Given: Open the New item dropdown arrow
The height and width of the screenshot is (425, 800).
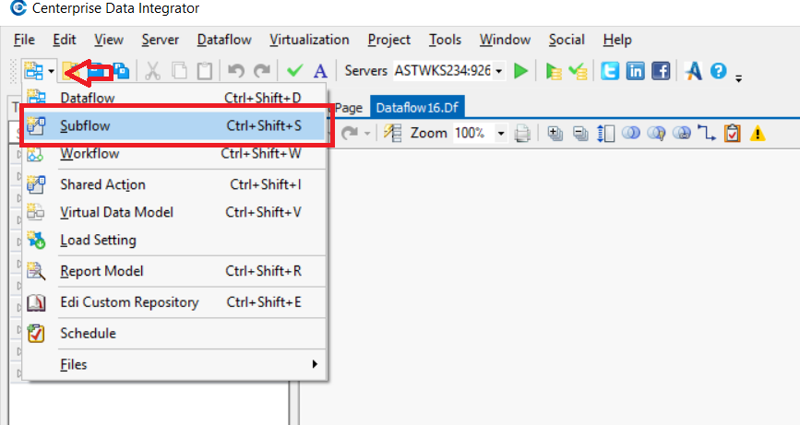Looking at the screenshot, I should (50, 72).
